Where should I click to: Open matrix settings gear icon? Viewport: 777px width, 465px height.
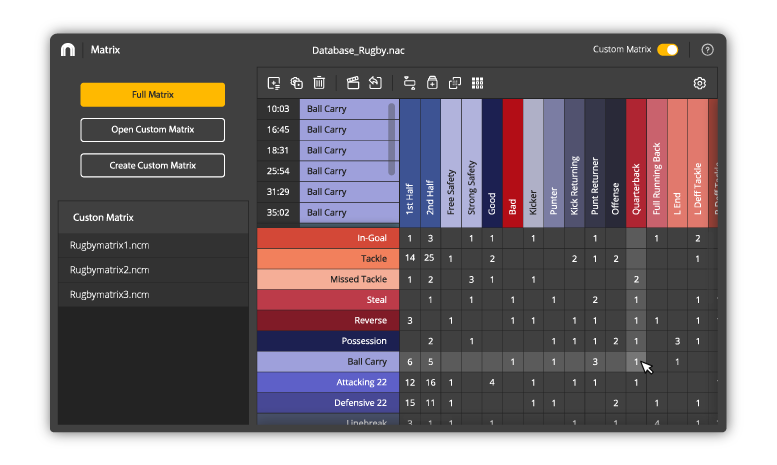[700, 84]
